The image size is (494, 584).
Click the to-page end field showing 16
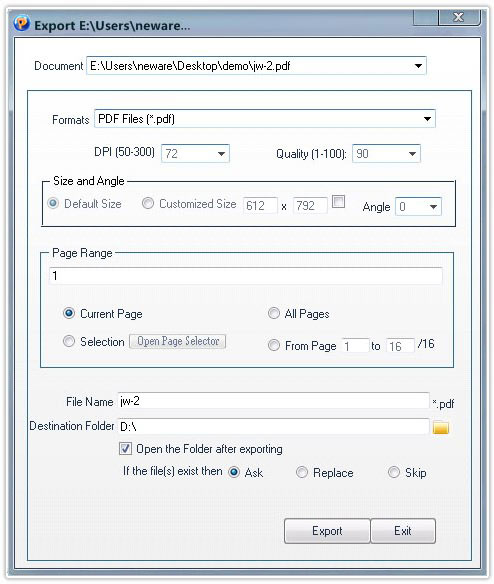click(400, 346)
